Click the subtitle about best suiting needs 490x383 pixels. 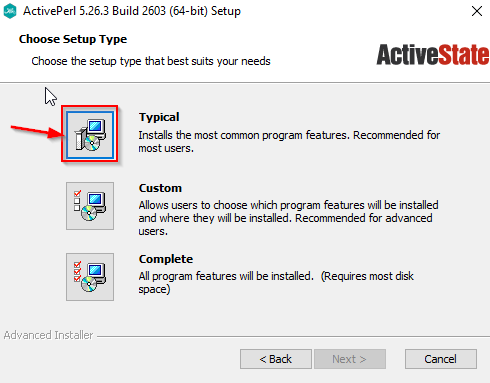pos(151,61)
